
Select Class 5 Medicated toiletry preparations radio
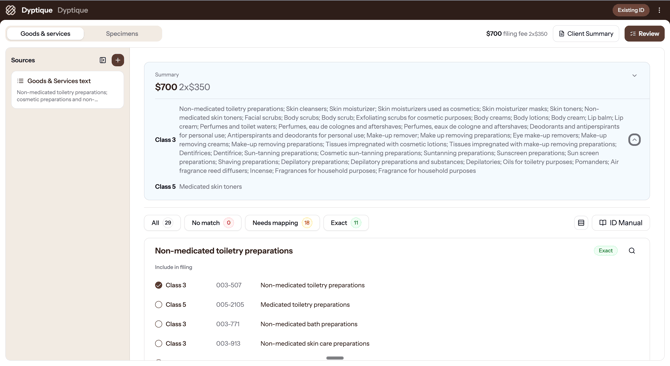(159, 305)
